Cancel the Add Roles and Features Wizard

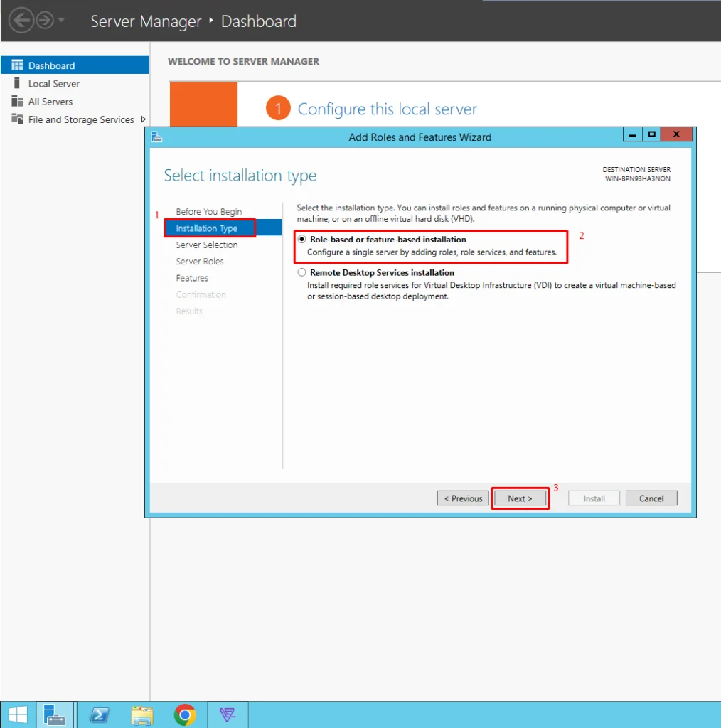651,498
